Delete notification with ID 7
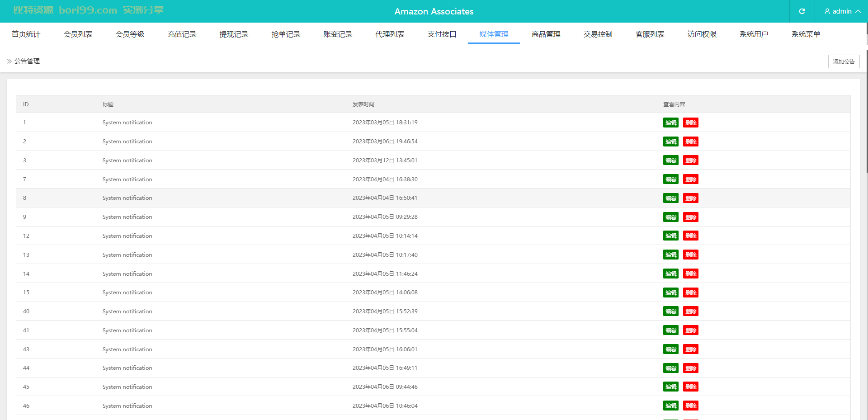868x420 pixels. (x=691, y=179)
